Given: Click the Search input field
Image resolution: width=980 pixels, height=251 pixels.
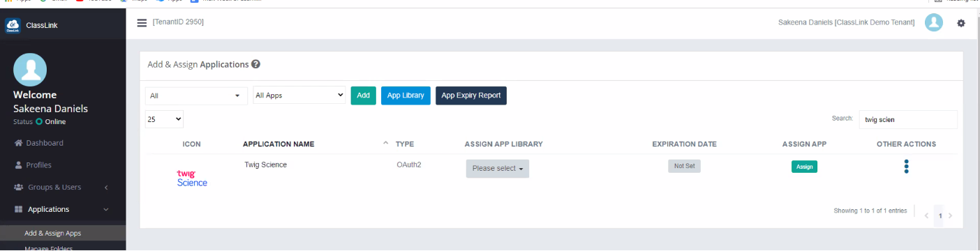Looking at the screenshot, I should tap(908, 119).
